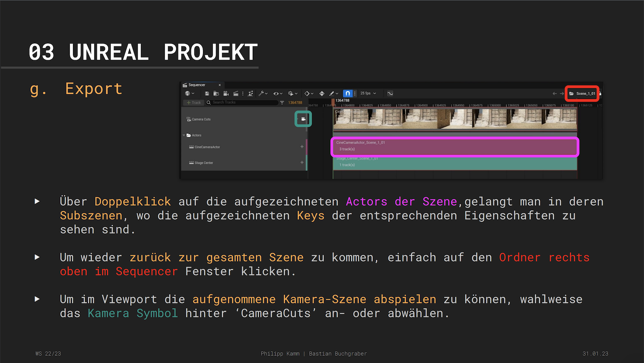
Task: Open the Actions wrench tool menu
Action: tap(263, 94)
